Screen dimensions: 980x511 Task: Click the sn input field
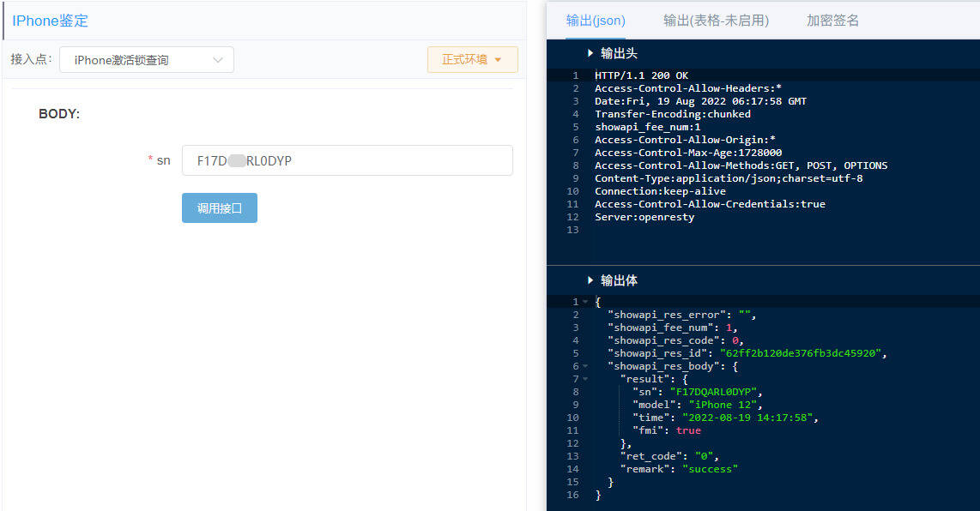(348, 160)
